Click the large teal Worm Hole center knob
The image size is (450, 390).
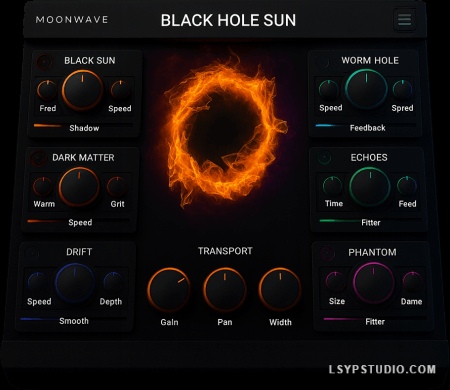366,89
